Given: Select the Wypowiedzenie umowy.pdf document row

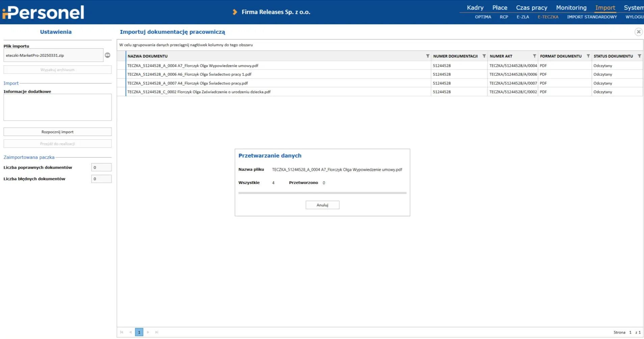Looking at the screenshot, I should click(192, 66).
